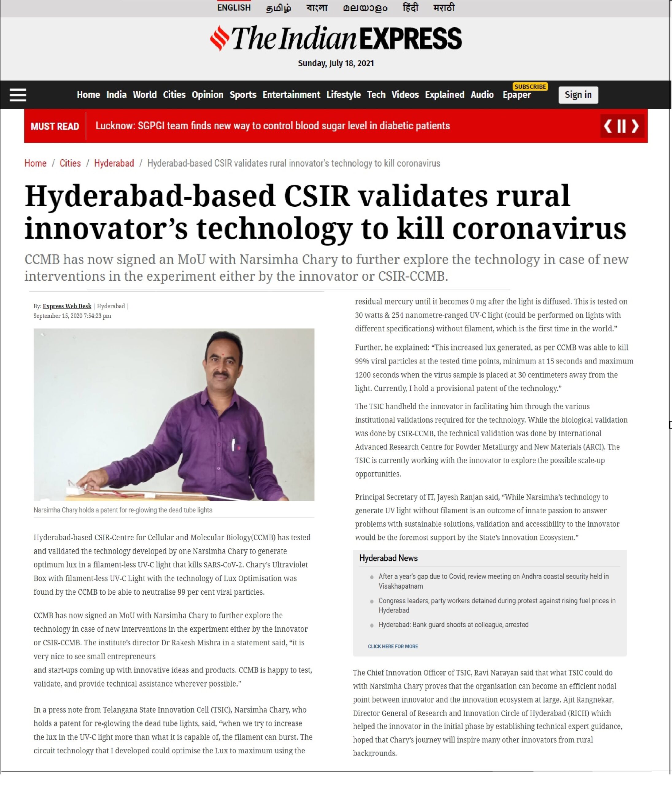Open the Lucknow SGPGI Must Read headline
672x786 pixels.
(x=272, y=126)
